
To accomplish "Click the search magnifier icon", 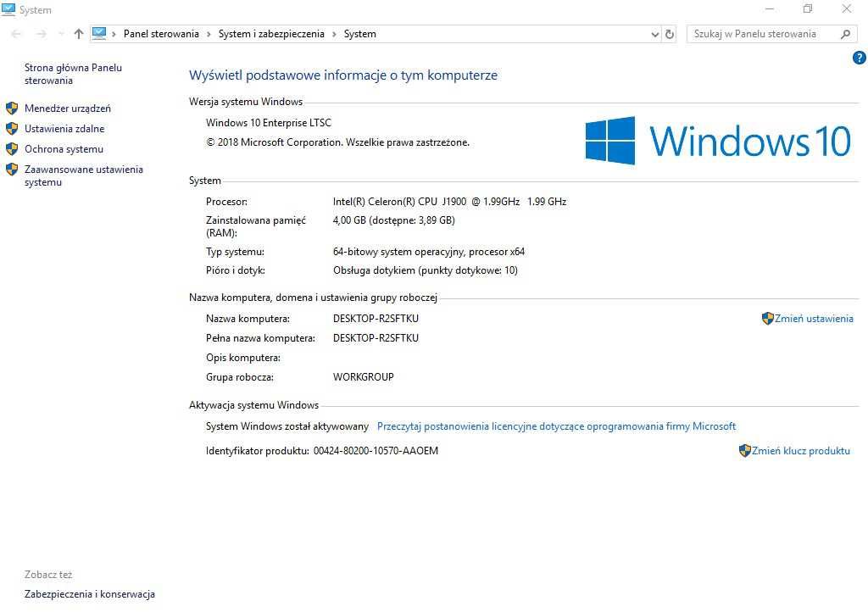I will click(x=845, y=34).
